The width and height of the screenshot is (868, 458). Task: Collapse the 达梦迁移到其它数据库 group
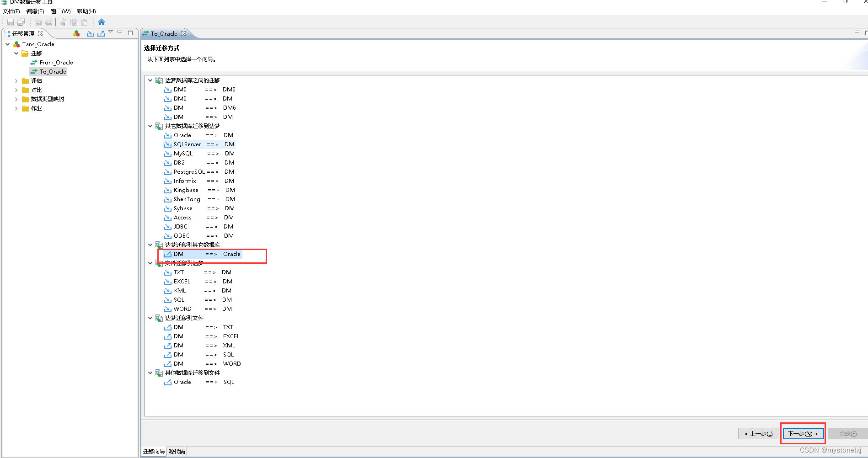[150, 245]
